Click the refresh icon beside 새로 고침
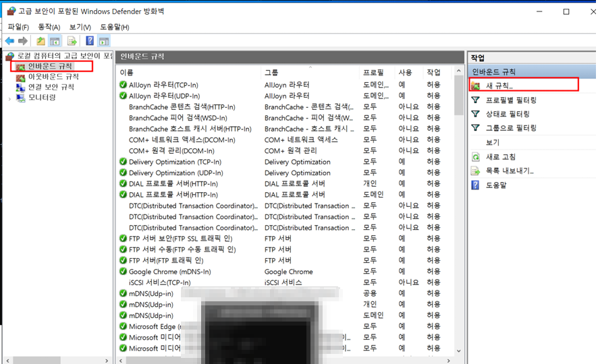 (x=476, y=157)
